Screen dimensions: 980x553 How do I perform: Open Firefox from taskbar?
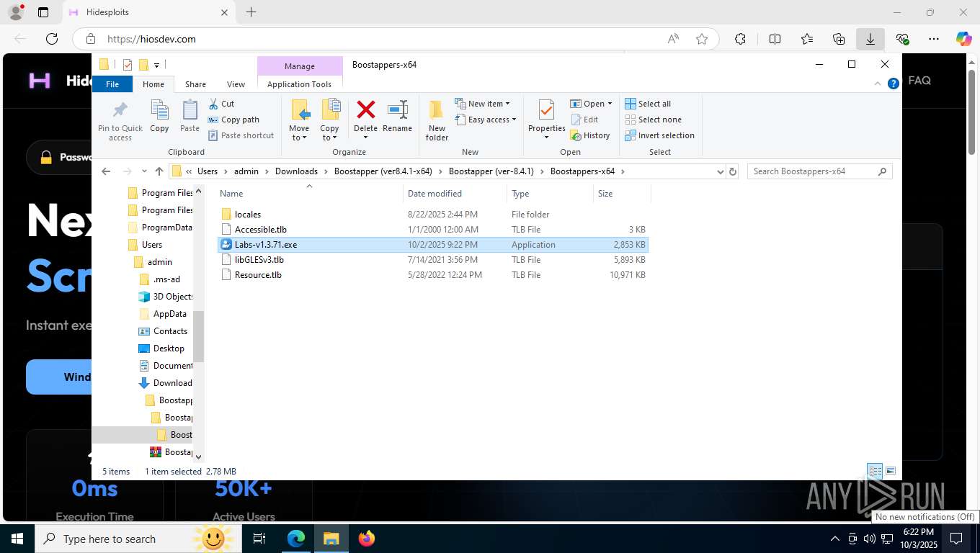367,539
